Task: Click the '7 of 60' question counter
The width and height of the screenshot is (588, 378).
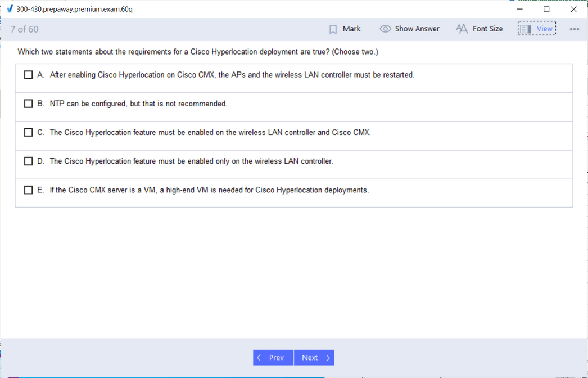Action: tap(24, 29)
